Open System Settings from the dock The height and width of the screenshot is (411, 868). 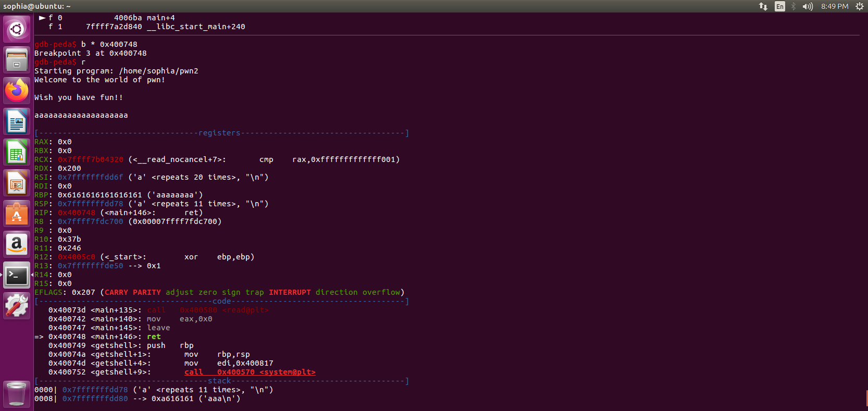17,306
